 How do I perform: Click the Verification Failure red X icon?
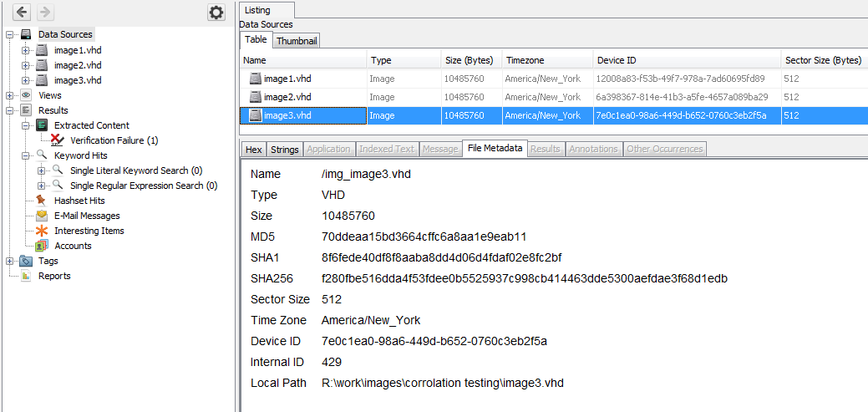pos(58,140)
